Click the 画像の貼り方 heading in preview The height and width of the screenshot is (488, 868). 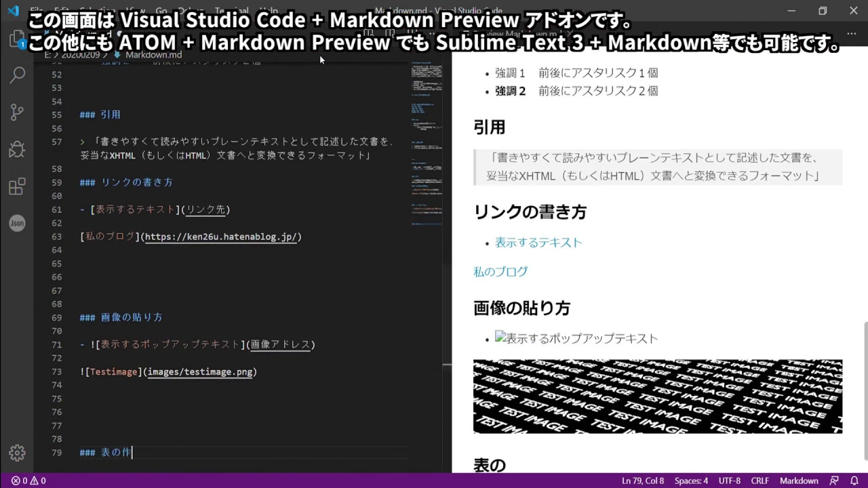[x=521, y=308]
